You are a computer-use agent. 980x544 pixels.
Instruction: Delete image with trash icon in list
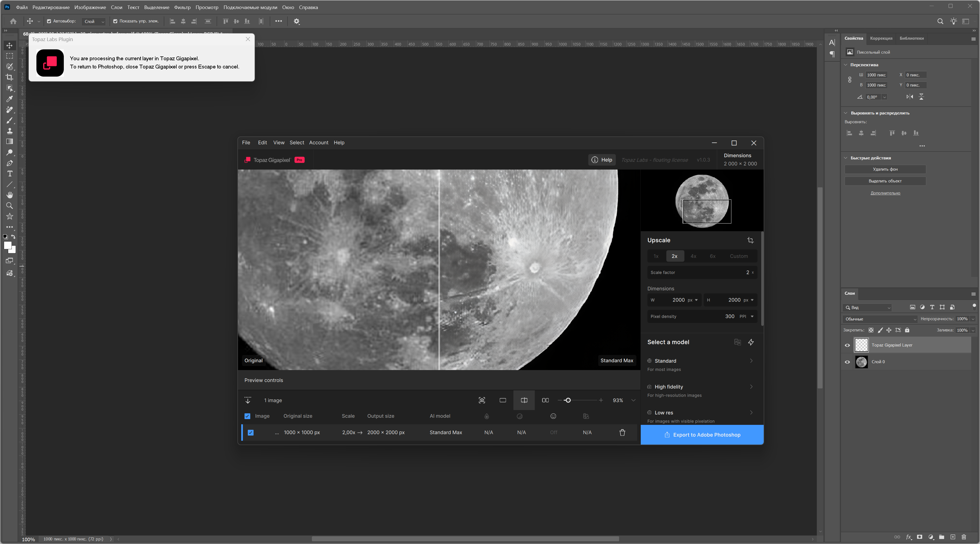click(x=622, y=433)
